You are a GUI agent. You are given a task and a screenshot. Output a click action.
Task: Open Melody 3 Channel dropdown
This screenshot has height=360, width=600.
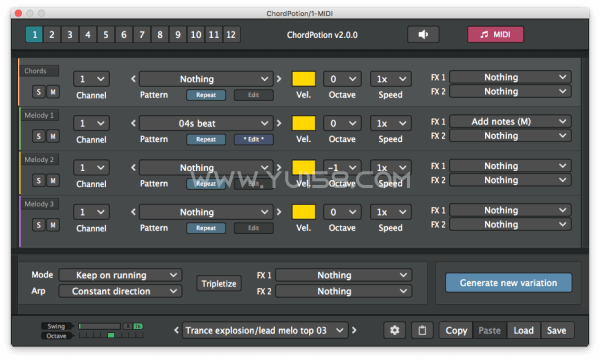click(91, 212)
